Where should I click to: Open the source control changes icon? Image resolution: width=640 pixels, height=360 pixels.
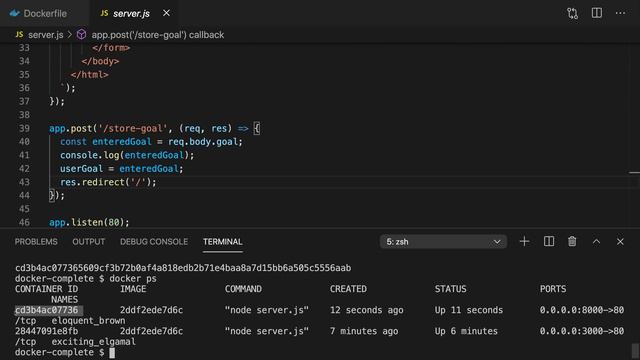coord(572,13)
